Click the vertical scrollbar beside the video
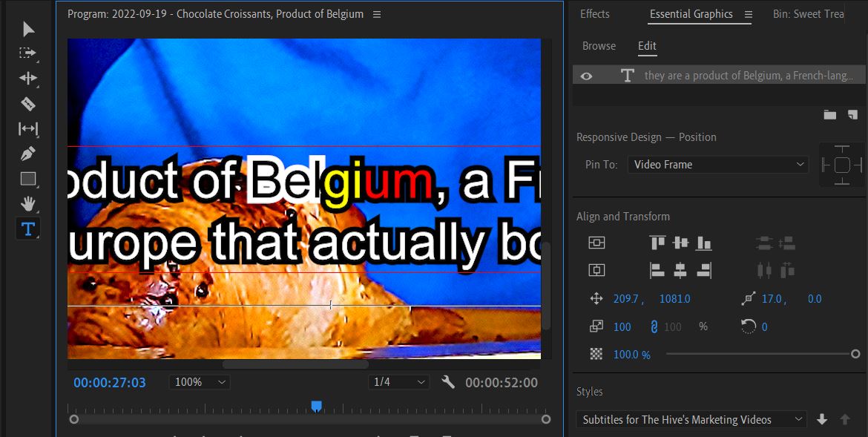 (x=546, y=286)
